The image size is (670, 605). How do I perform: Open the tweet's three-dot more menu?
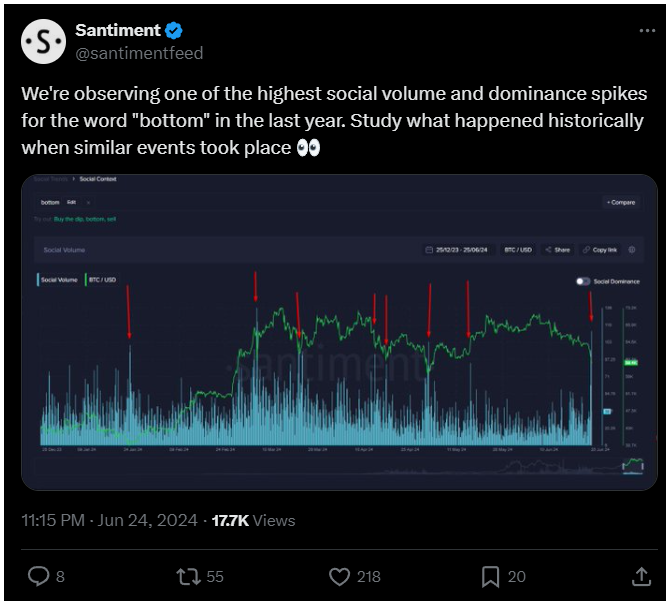pos(647,31)
